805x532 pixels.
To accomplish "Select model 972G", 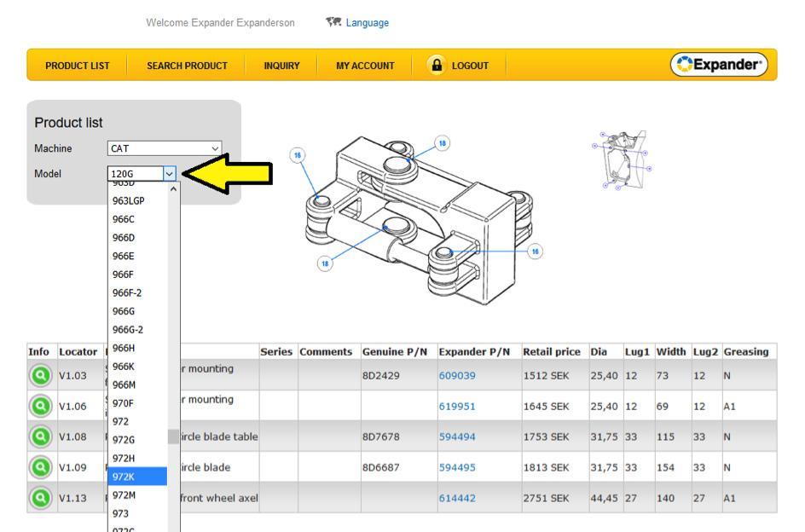I will point(137,440).
